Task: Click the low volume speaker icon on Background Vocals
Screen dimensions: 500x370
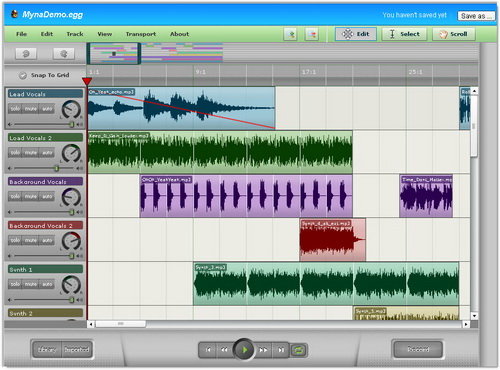Action: [x=10, y=212]
